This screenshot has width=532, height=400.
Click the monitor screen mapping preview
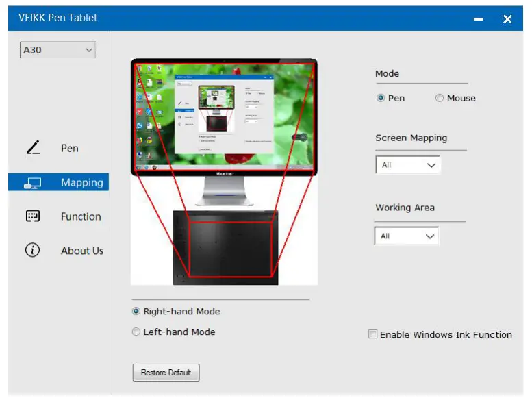pos(224,116)
